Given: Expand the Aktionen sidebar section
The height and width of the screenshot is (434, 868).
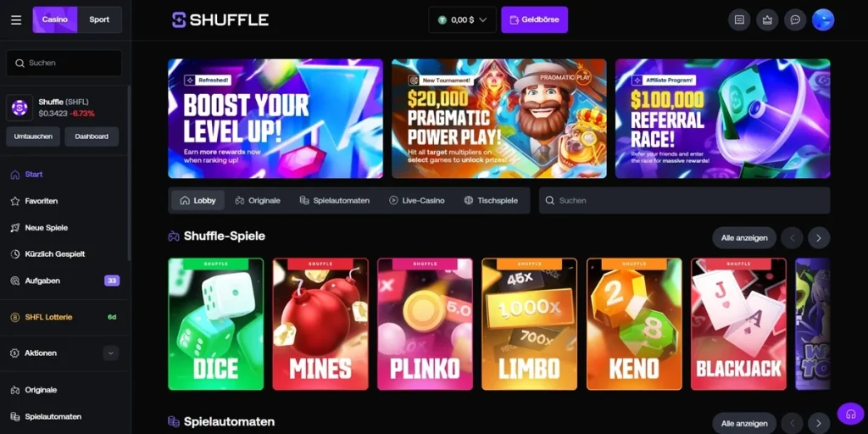Looking at the screenshot, I should [x=111, y=353].
